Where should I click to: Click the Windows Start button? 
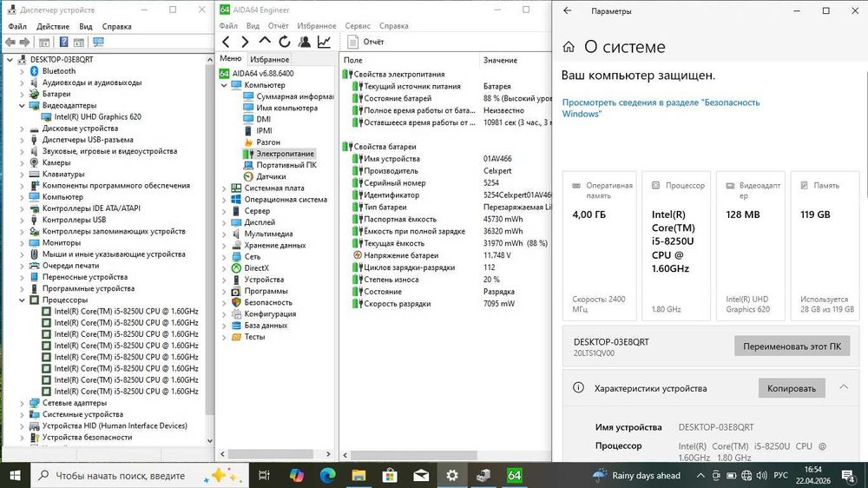tap(15, 475)
